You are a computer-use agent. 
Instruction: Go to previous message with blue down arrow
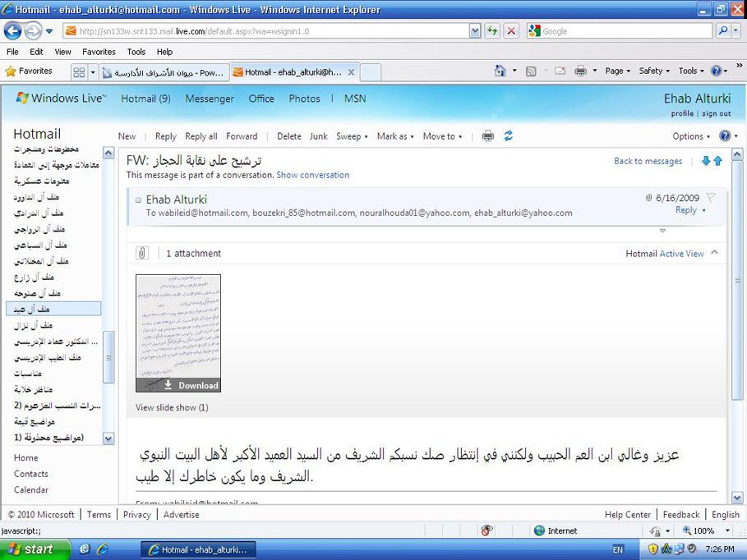coord(705,161)
